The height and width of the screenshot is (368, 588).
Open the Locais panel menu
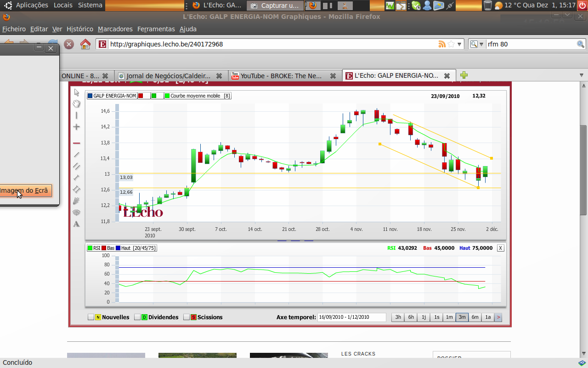[x=63, y=5]
